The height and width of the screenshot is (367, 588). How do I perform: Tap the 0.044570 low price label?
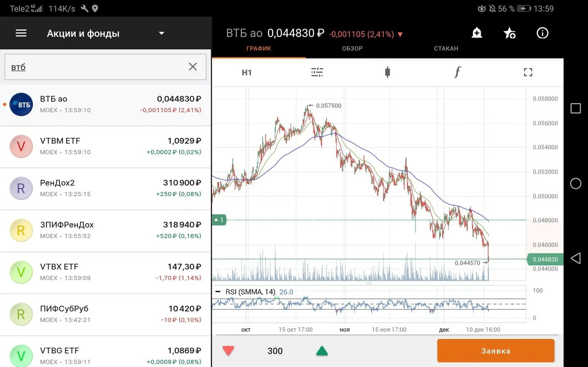tap(467, 263)
